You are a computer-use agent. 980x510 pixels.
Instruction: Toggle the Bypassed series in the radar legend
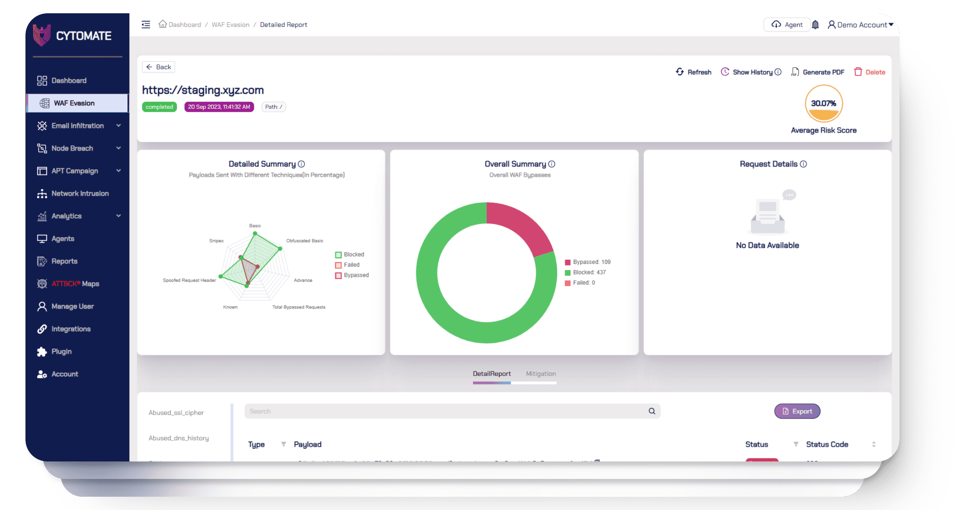click(352, 275)
